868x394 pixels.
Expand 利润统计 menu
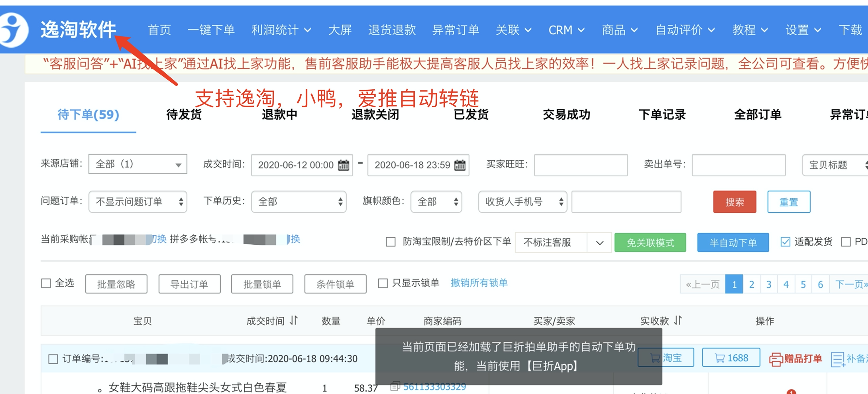pos(281,30)
